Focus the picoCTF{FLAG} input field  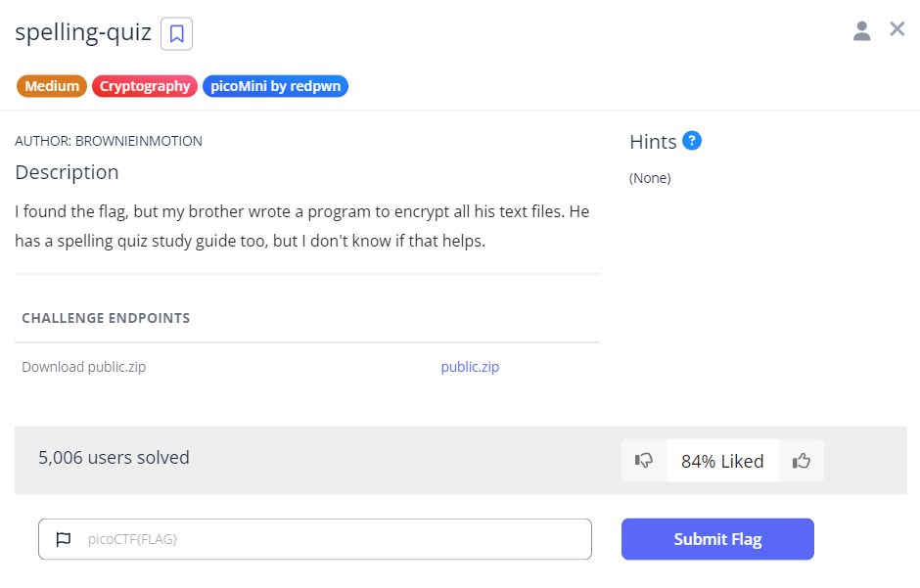[x=333, y=539]
